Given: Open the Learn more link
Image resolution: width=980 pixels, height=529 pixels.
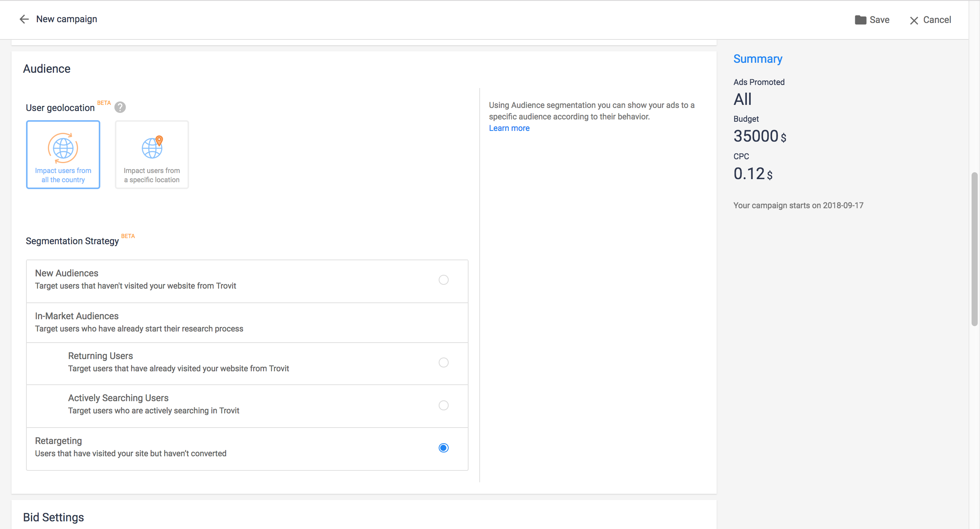Looking at the screenshot, I should (509, 128).
